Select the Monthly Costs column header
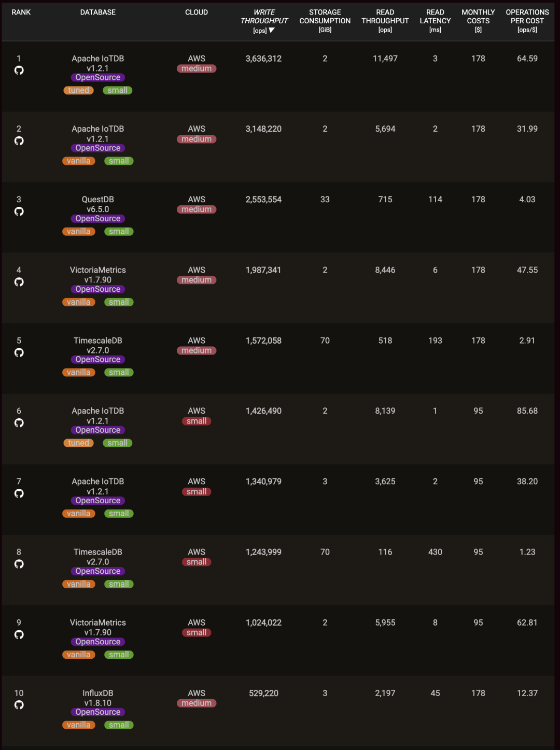Screen dimensions: 560x750 [478, 21]
